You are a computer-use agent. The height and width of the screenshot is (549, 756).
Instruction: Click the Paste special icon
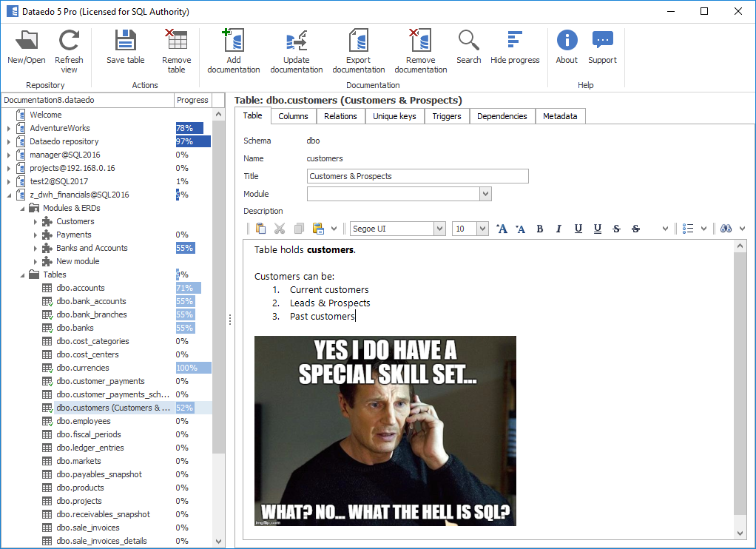point(318,229)
